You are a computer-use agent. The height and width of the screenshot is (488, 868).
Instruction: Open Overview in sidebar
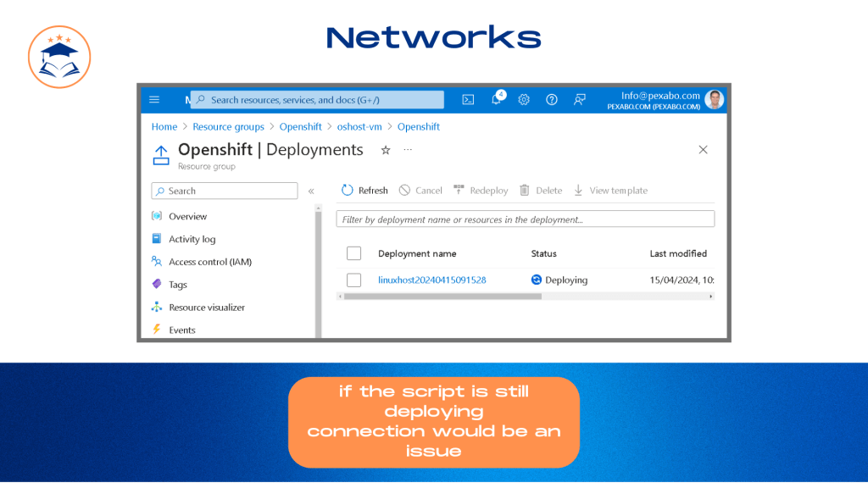pyautogui.click(x=187, y=216)
